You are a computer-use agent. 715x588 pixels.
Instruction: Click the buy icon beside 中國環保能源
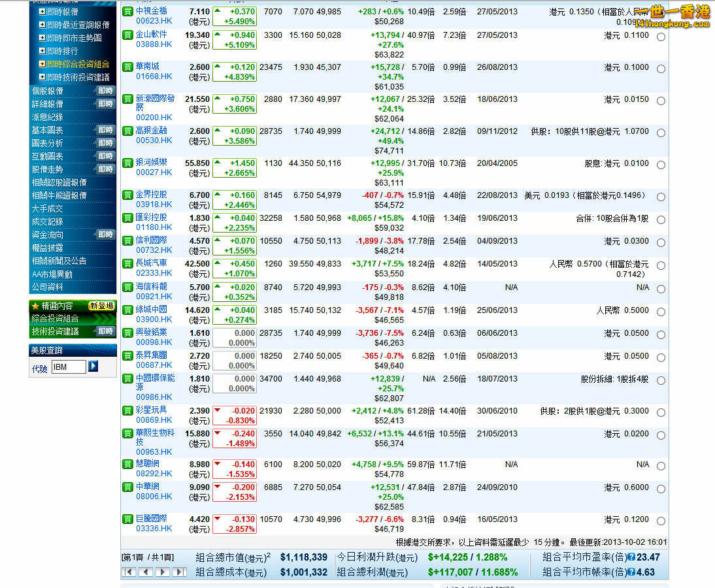tap(127, 379)
